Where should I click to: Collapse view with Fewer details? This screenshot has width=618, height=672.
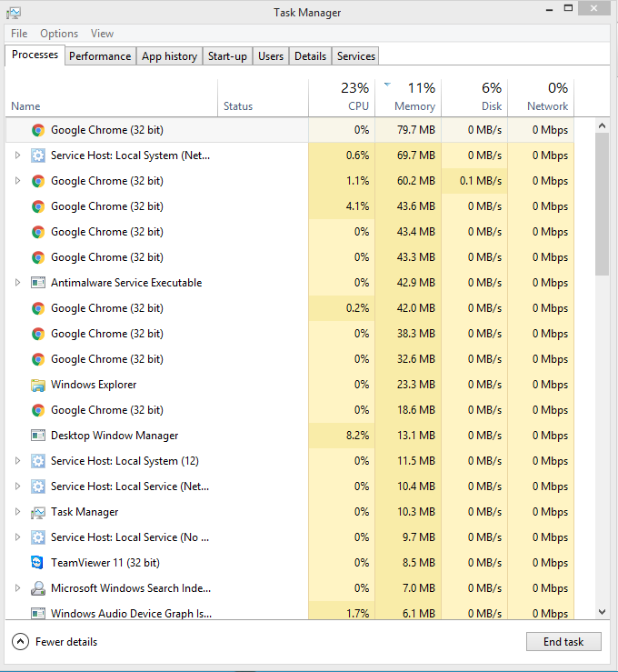coord(55,642)
